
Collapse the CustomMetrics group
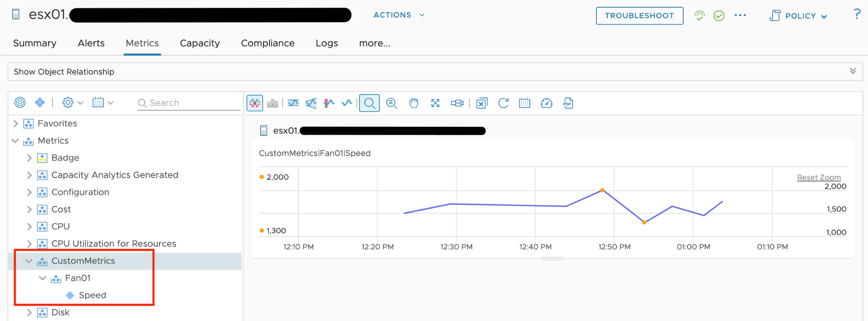point(29,261)
